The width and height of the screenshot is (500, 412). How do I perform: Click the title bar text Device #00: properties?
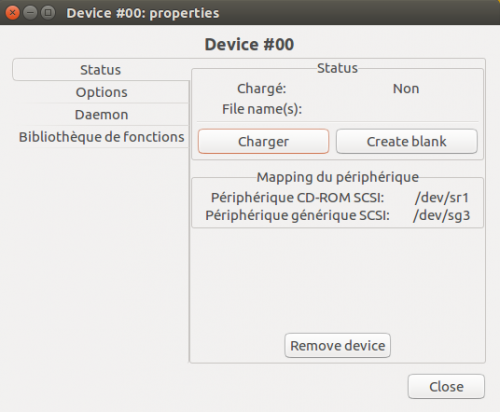[143, 13]
